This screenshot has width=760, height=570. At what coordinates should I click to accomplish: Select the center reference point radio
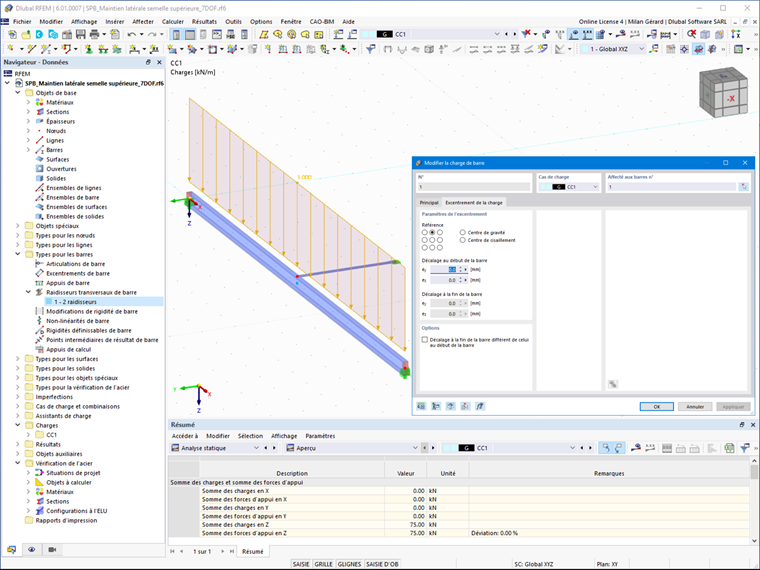(x=432, y=240)
